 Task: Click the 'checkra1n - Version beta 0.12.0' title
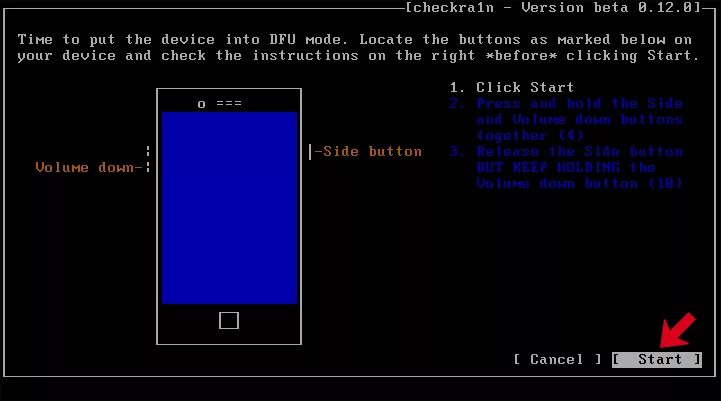(554, 7)
